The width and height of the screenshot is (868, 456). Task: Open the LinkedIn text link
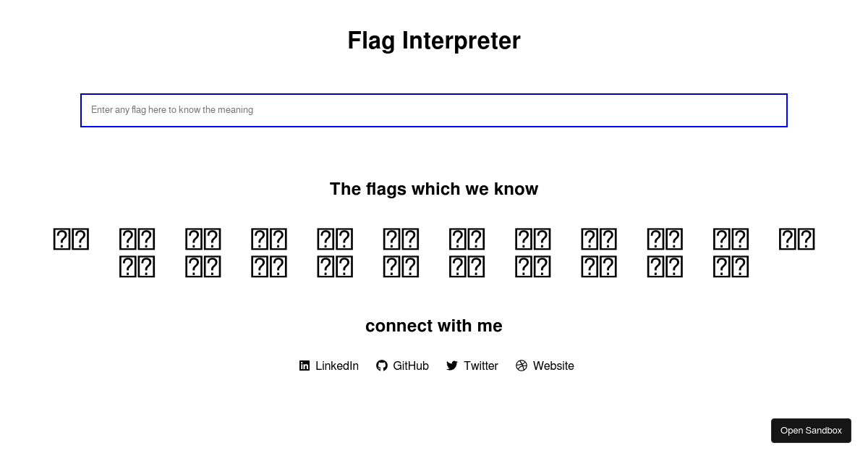pos(337,366)
